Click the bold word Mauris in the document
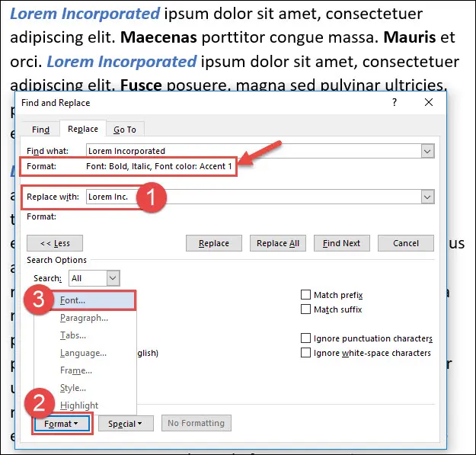Screen dimensions: 476x455 pos(410,37)
